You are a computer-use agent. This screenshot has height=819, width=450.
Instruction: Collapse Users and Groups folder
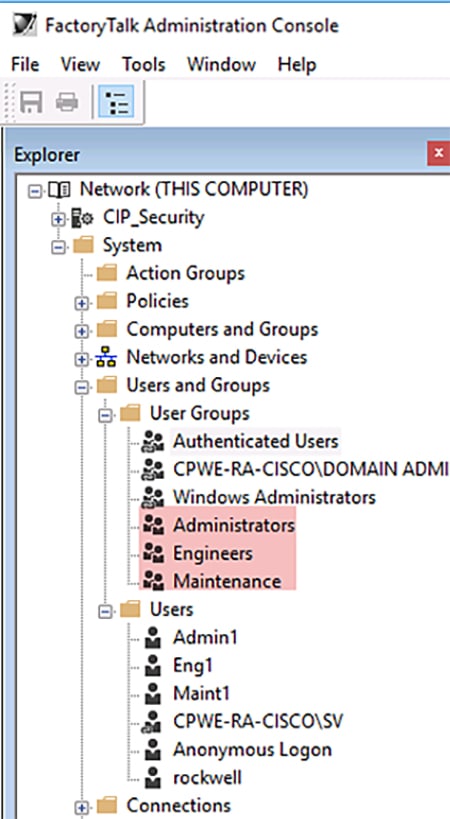pos(81,388)
